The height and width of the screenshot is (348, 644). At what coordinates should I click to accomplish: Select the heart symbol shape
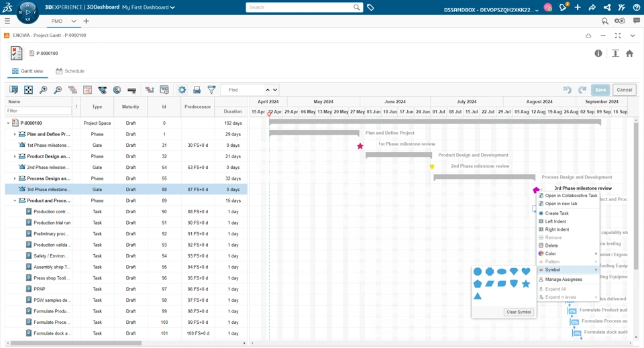point(526,272)
